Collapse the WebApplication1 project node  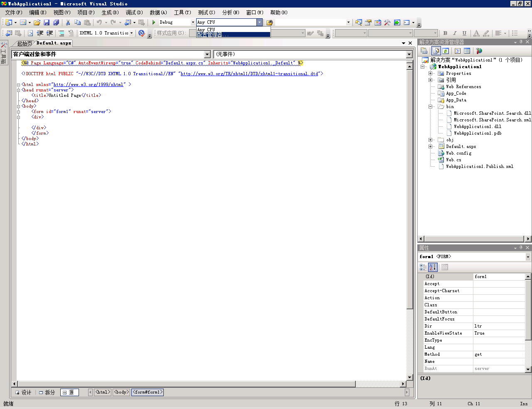tap(423, 67)
